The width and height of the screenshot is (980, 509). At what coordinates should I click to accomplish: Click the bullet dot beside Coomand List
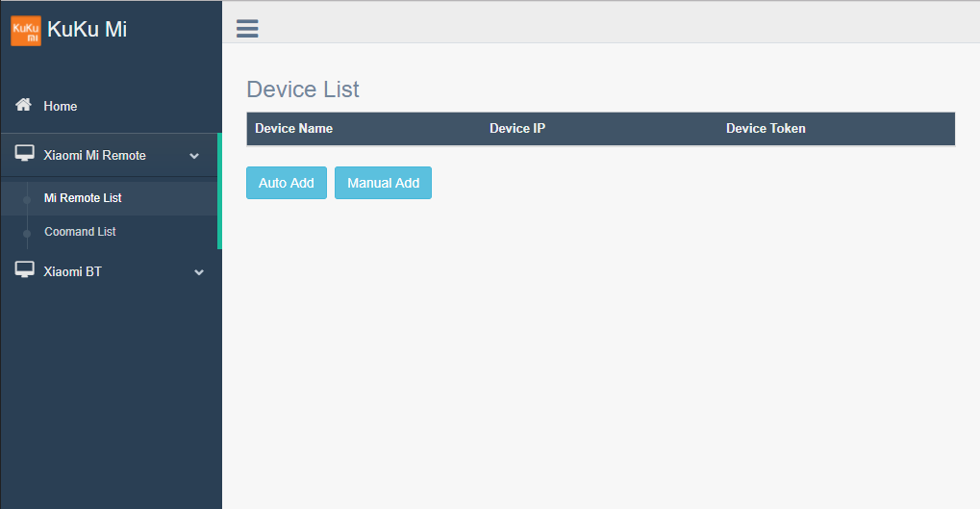pyautogui.click(x=27, y=233)
